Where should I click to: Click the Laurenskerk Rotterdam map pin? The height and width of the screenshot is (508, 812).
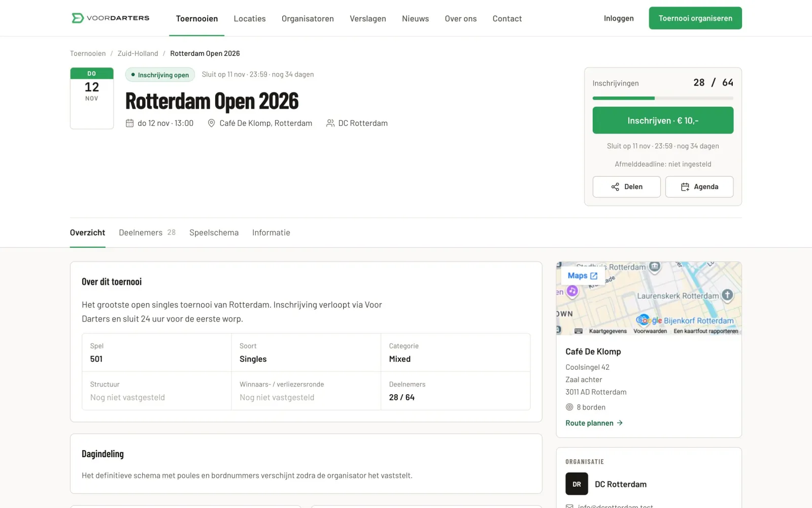coord(727,295)
